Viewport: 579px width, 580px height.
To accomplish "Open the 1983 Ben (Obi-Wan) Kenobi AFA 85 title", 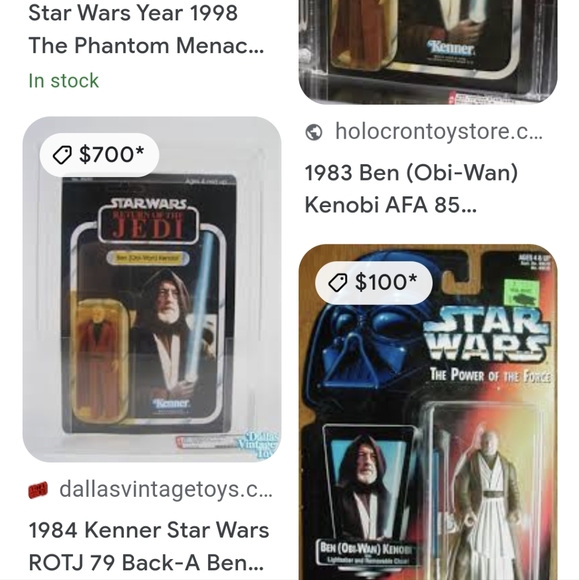I will point(411,189).
